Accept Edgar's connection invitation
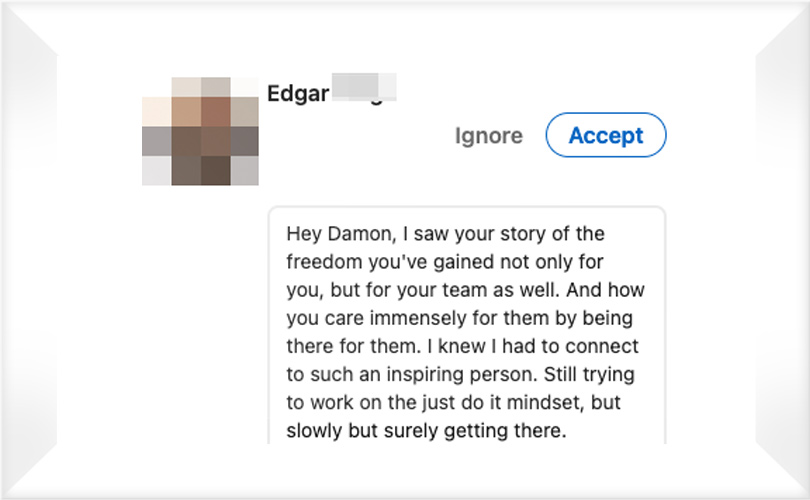The width and height of the screenshot is (810, 500). pos(606,135)
